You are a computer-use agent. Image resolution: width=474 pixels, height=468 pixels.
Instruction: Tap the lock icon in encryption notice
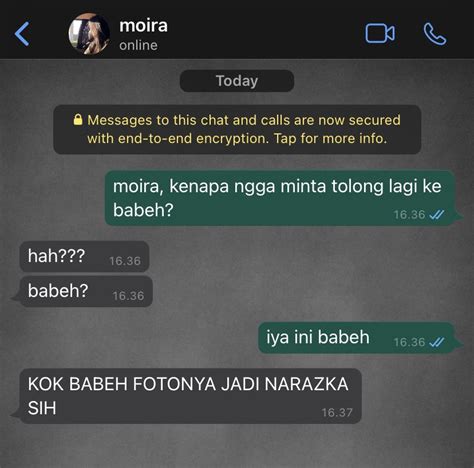pyautogui.click(x=78, y=119)
